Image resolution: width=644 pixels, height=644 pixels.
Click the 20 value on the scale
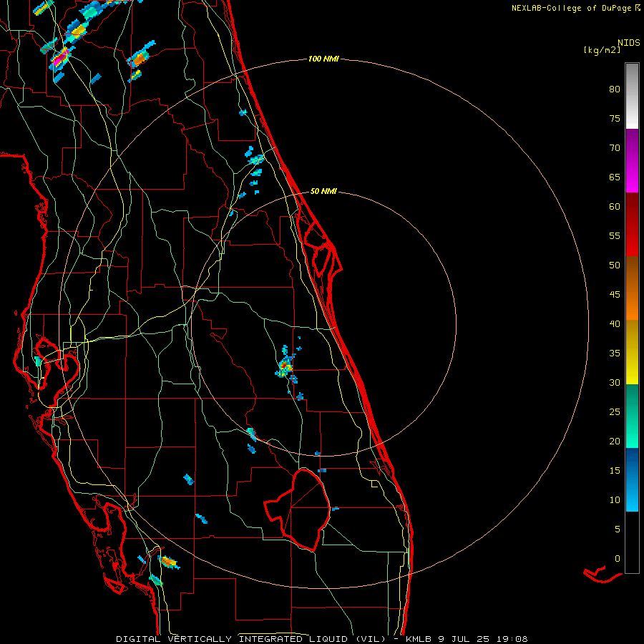coord(615,441)
